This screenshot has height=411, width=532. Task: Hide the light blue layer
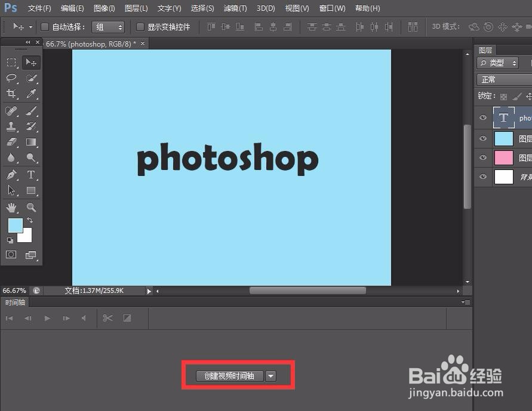483,138
